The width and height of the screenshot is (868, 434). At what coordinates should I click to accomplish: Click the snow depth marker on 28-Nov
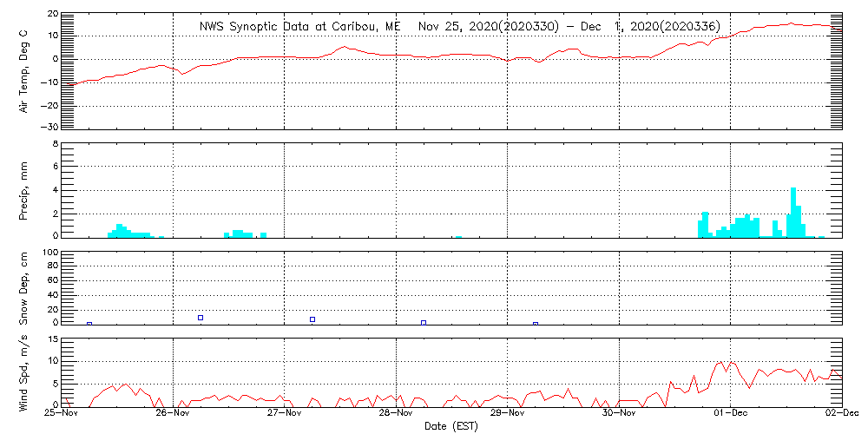coord(424,323)
